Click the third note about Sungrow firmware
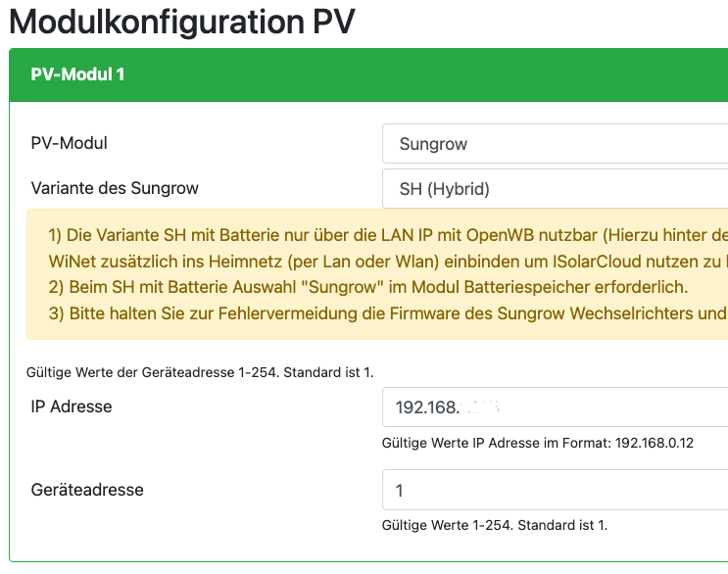The width and height of the screenshot is (728, 574). click(386, 313)
